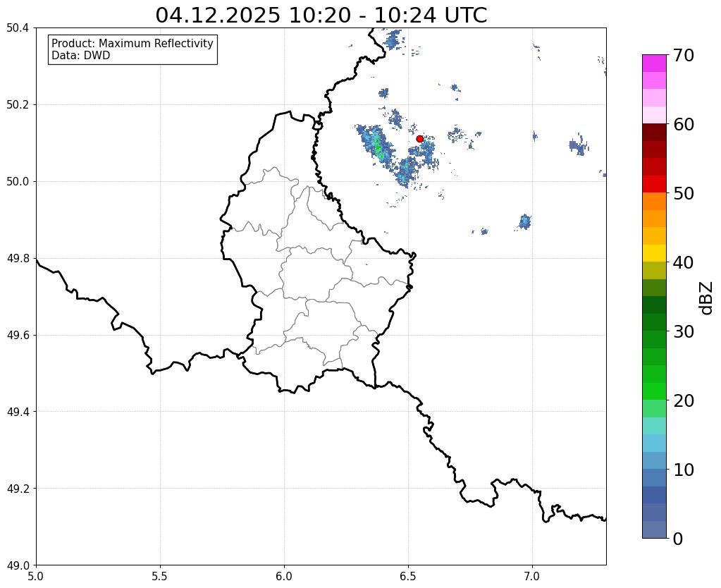Click the 'Data: DWD' text
Image resolution: width=721 pixels, height=588 pixels.
tap(81, 56)
